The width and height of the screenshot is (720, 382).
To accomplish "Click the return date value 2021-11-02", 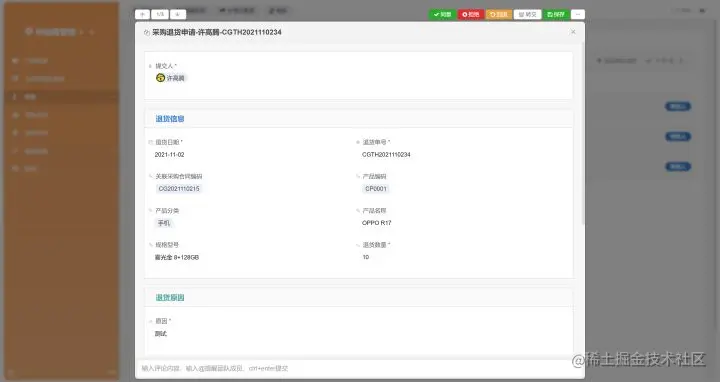I will tap(169, 155).
